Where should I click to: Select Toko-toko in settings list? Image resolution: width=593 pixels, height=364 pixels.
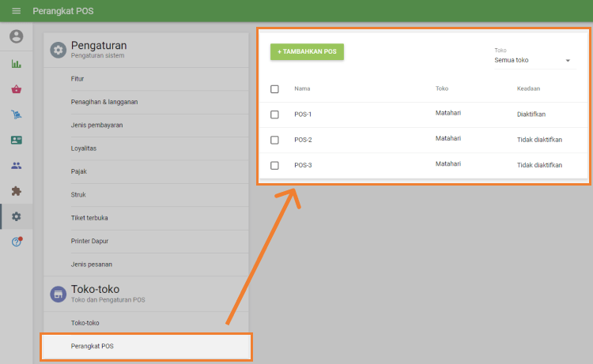[85, 323]
